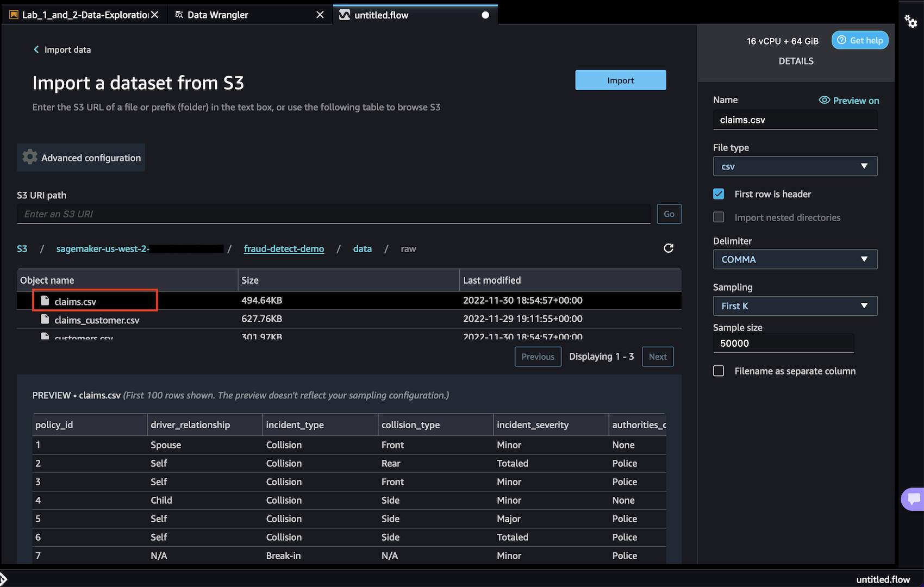Open the Delimiter COMMA dropdown
This screenshot has width=924, height=587.
tap(795, 259)
